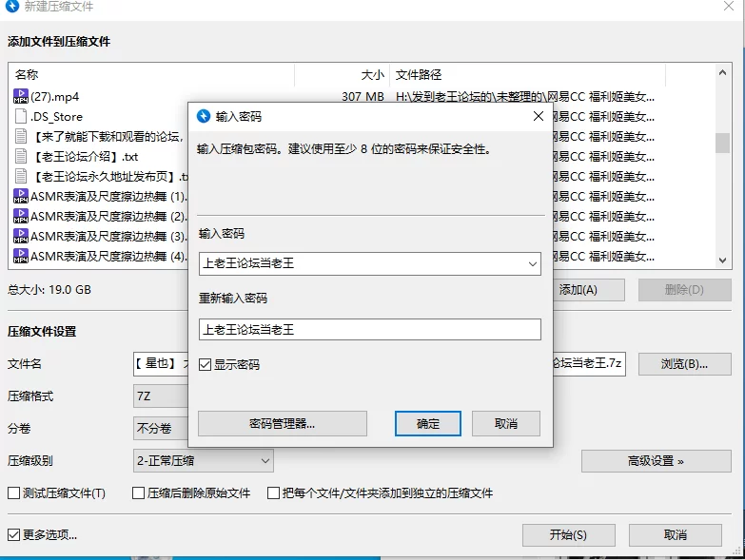
Task: Enable 压缩后删除原始文件 option
Action: 138,493
